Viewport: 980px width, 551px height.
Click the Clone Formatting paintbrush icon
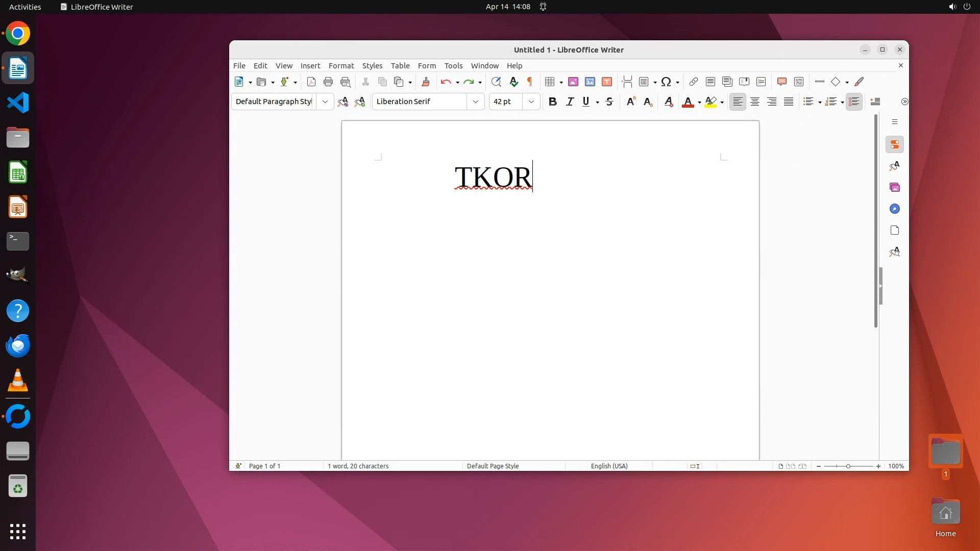coord(426,82)
